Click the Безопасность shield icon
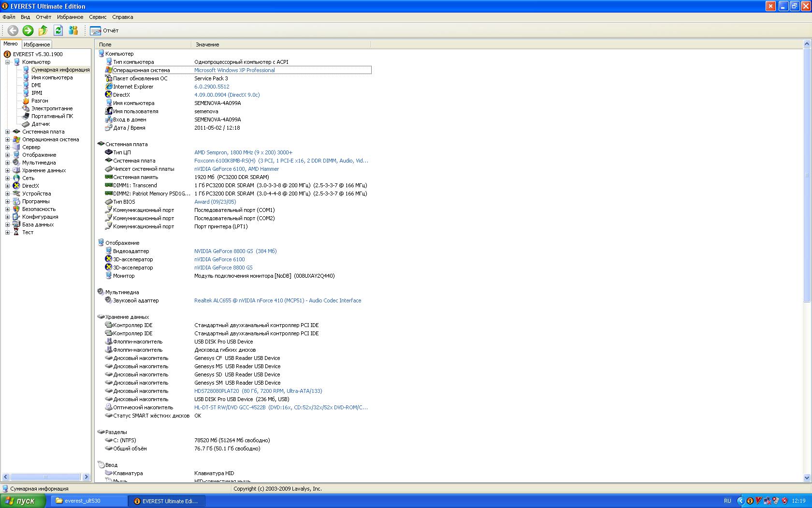812x508 pixels. coord(16,209)
